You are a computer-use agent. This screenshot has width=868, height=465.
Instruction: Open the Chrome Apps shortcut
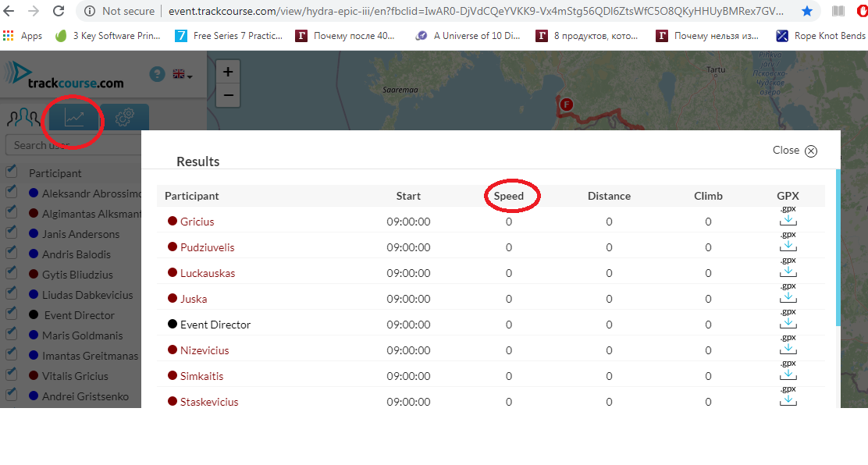point(23,35)
